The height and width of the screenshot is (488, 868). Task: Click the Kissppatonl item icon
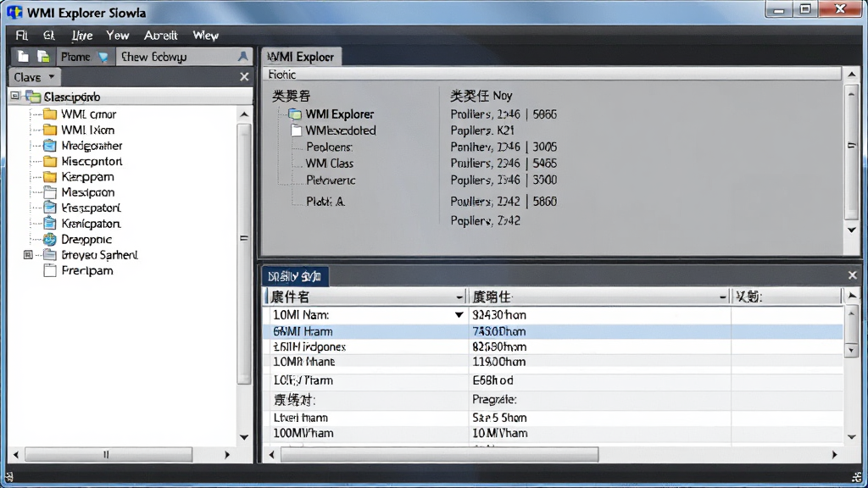[x=50, y=208]
